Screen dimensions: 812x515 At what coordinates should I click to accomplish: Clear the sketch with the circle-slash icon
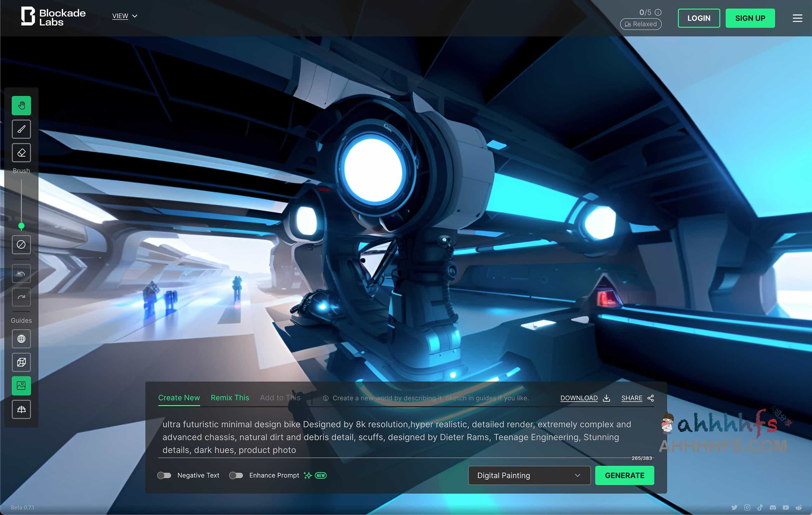[x=21, y=244]
